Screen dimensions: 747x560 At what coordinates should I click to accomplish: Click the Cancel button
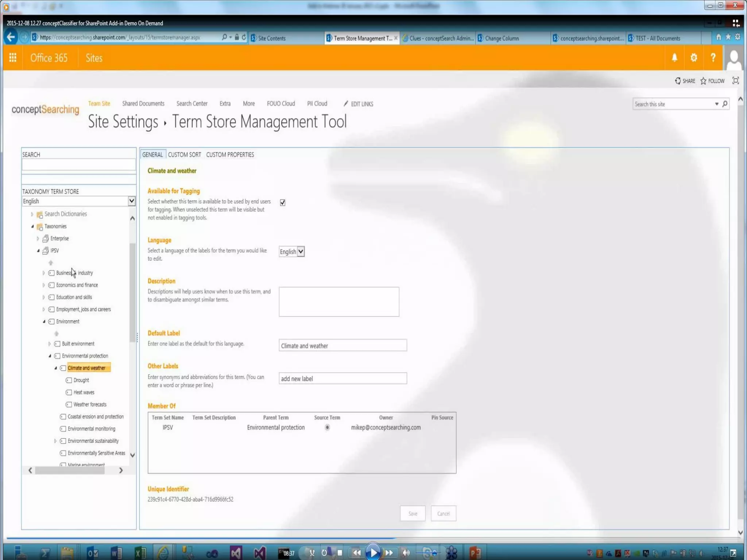click(x=443, y=513)
